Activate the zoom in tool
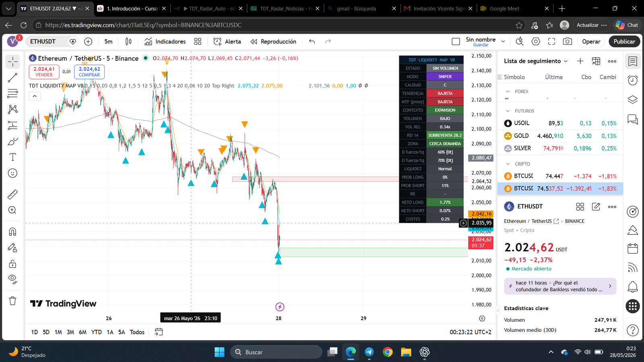The height and width of the screenshot is (362, 644). pyautogui.click(x=13, y=210)
